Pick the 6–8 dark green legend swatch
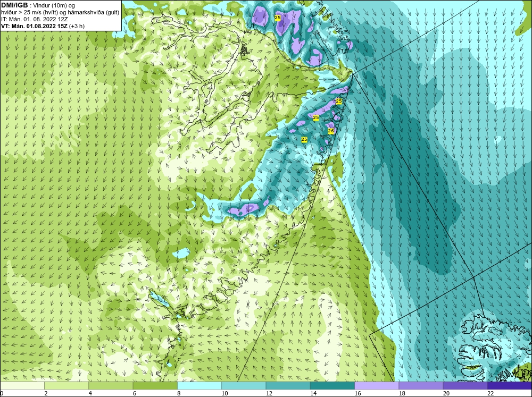Image resolution: width=532 pixels, height=397 pixels. [155, 385]
